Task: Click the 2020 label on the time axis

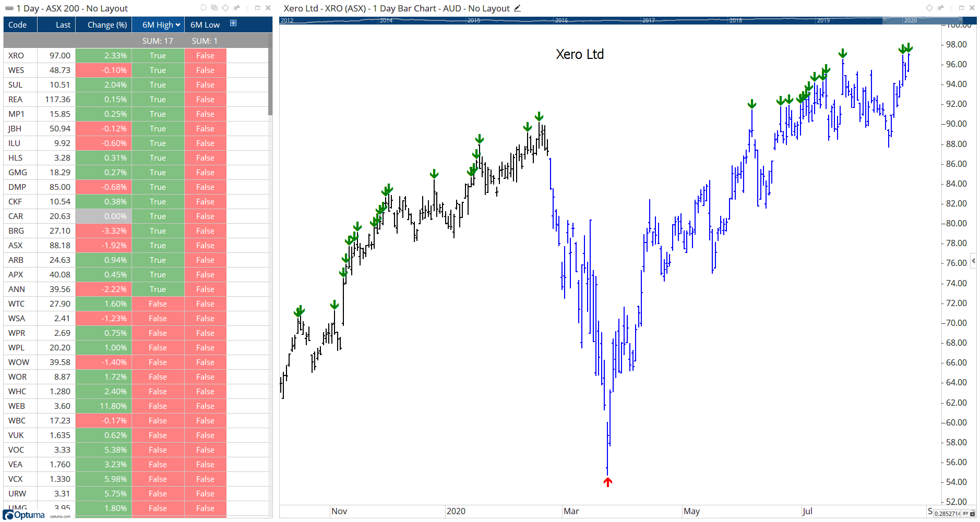Action: [456, 511]
